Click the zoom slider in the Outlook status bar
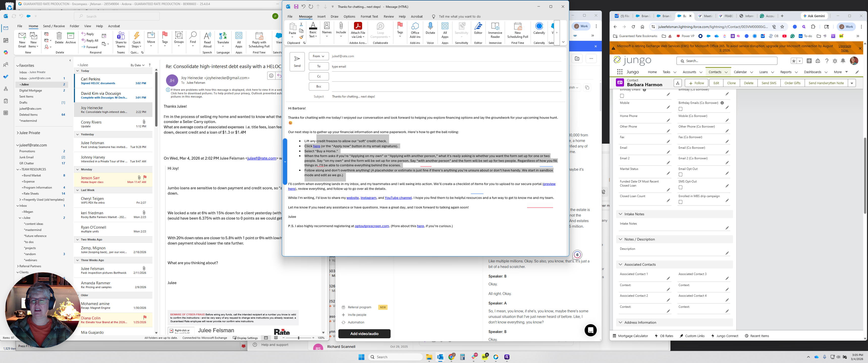Viewport: 868px width, 363px height. point(298,338)
